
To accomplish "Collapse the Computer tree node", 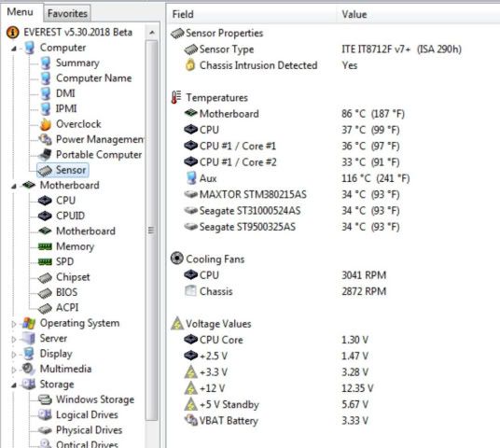I will click(x=14, y=49).
